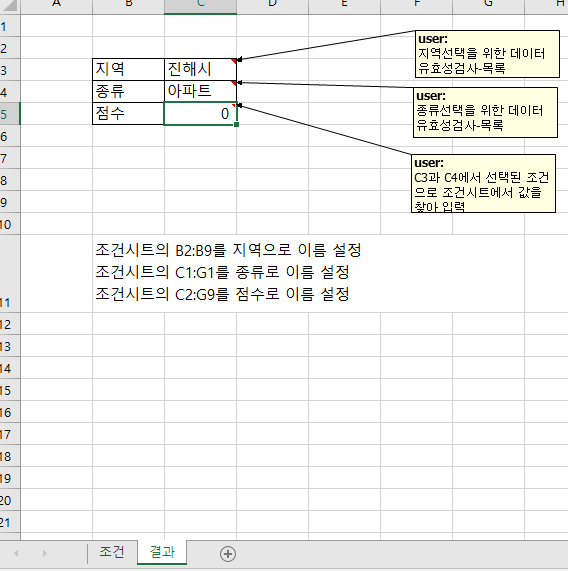Click comment box mentioning C3과 C4
The height and width of the screenshot is (571, 568).
click(484, 184)
